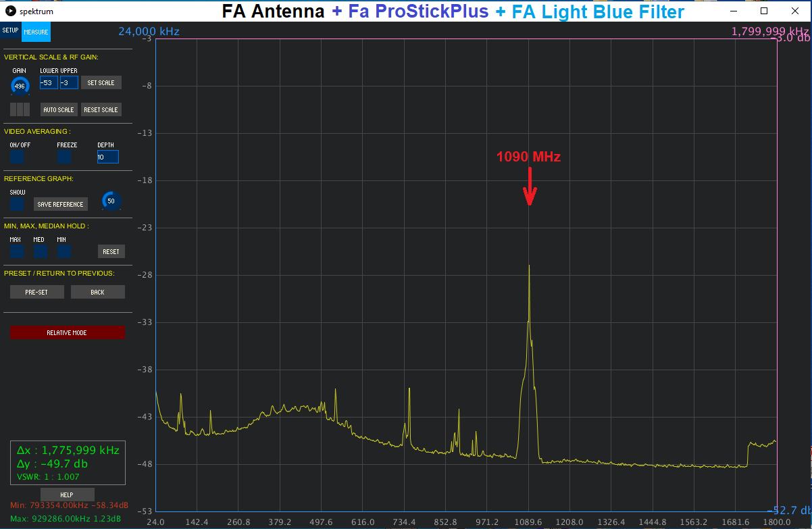Click the hold RESET button
Image resolution: width=812 pixels, height=529 pixels.
(111, 251)
